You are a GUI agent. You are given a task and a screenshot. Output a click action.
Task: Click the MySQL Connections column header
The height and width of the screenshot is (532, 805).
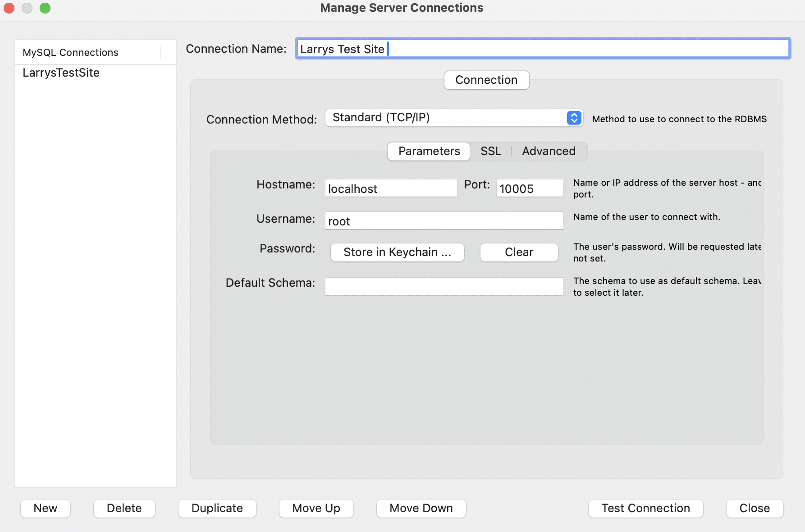[x=71, y=52]
